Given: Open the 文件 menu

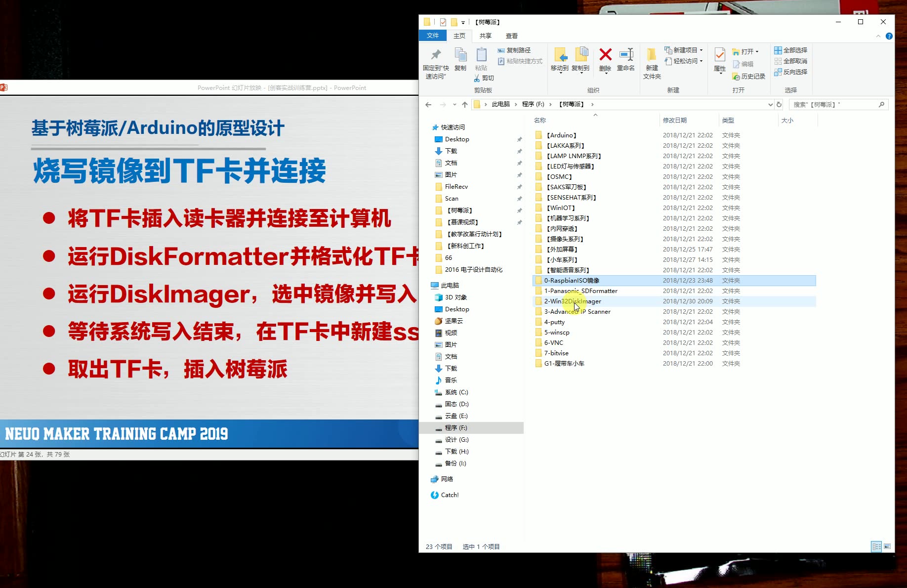Looking at the screenshot, I should click(433, 36).
